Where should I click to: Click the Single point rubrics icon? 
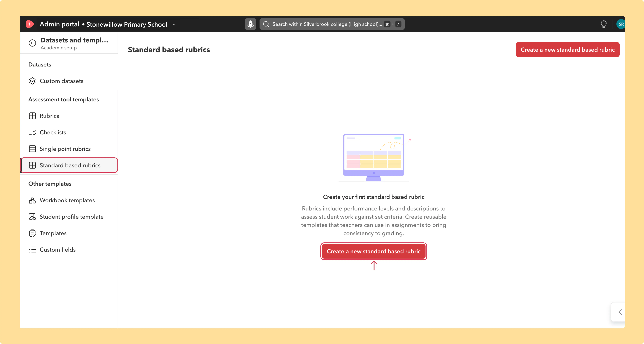[x=32, y=149]
